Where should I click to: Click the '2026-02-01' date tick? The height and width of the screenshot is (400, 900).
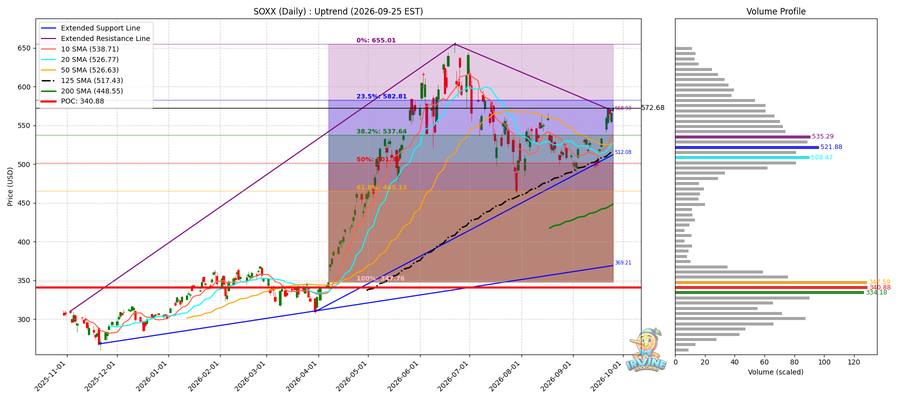tap(205, 375)
